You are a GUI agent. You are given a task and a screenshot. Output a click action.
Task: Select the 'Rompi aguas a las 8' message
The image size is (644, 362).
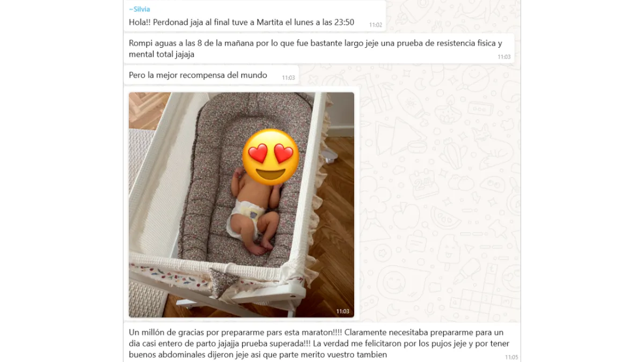(x=319, y=49)
